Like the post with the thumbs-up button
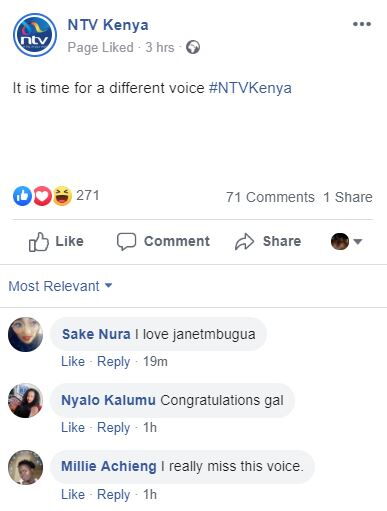 click(x=56, y=241)
